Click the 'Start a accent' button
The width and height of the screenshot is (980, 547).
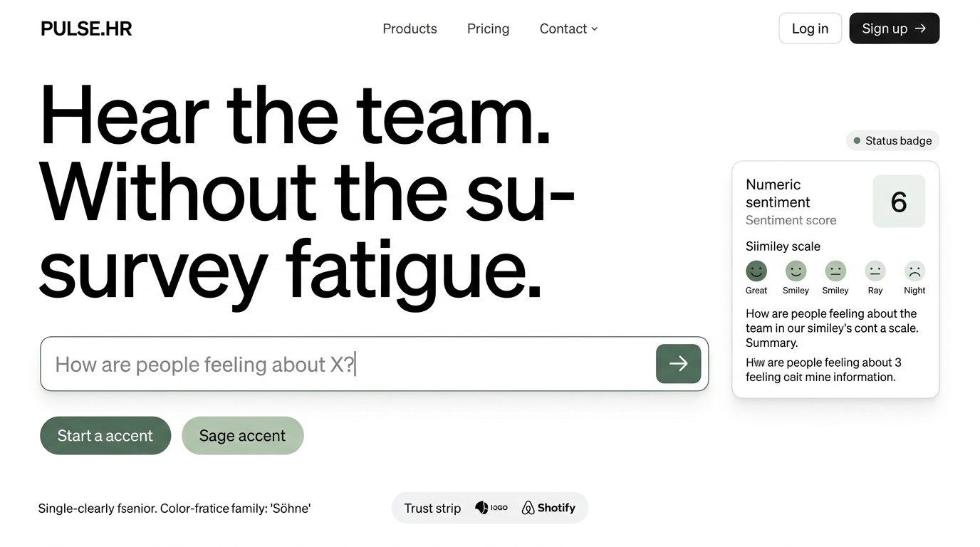105,435
